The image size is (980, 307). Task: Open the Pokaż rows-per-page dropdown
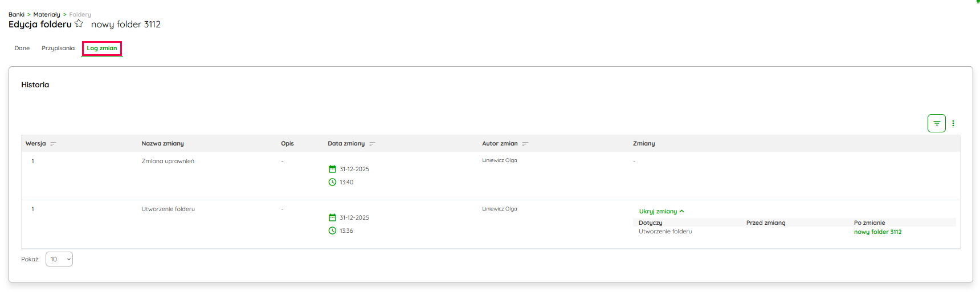[59, 259]
